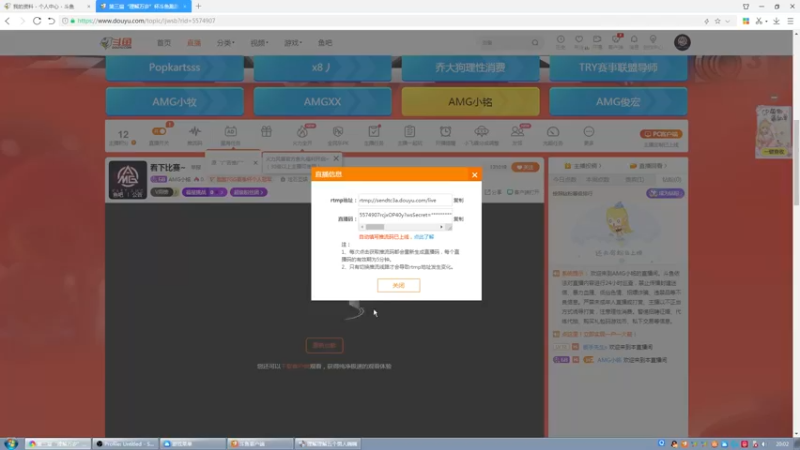This screenshot has height=450, width=800.
Task: Click the 首页 navigation item
Action: [x=164, y=43]
